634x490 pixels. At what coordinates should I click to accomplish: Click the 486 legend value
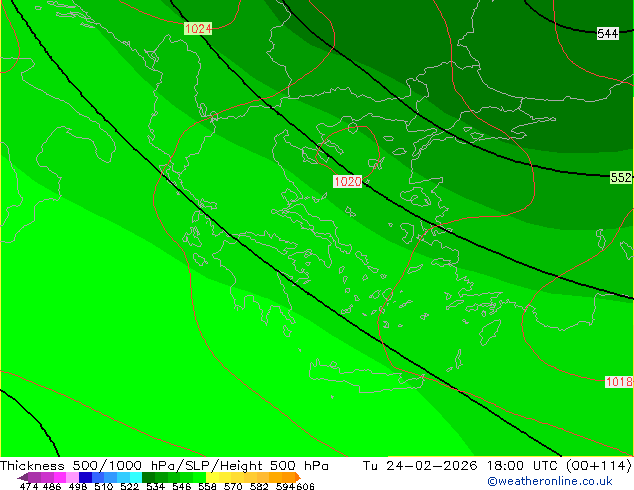coord(52,486)
